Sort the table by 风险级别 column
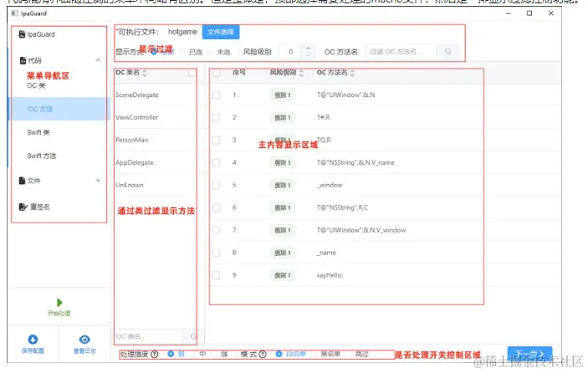This screenshot has height=373, width=588. pyautogui.click(x=301, y=73)
